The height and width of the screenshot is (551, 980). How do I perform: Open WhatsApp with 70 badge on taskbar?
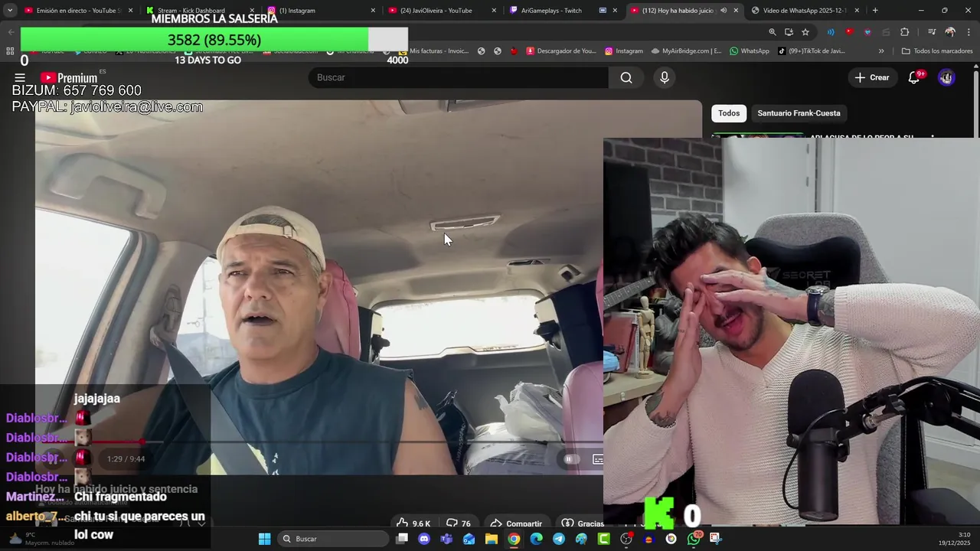coord(694,539)
